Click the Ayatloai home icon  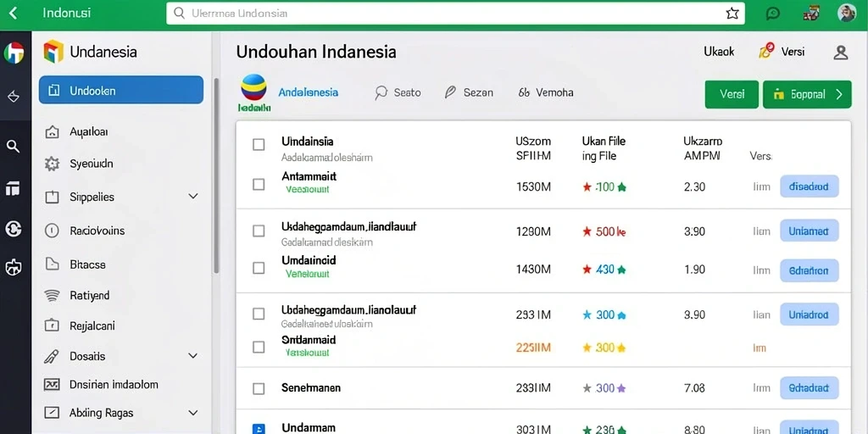(x=52, y=131)
